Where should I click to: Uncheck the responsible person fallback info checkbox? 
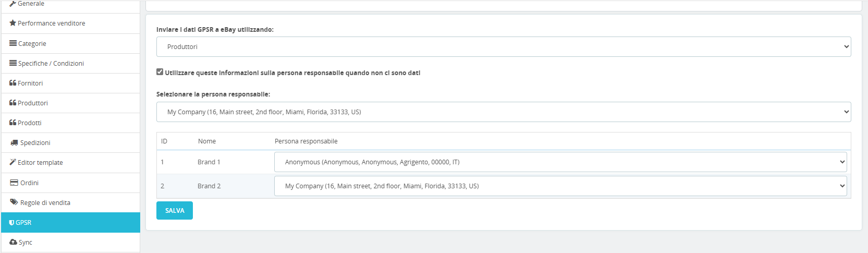(x=160, y=72)
